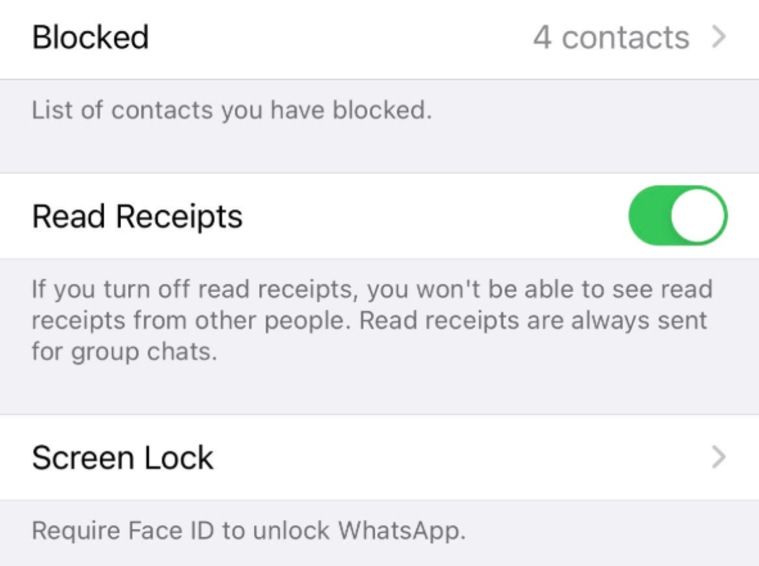The height and width of the screenshot is (566, 759).
Task: Turn off the Read Receipts switch
Action: click(x=678, y=215)
